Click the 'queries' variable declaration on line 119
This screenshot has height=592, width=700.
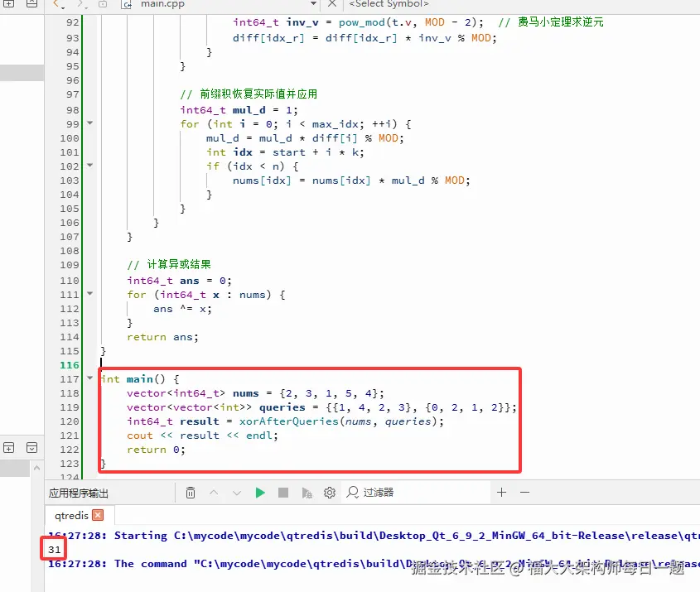tap(282, 407)
